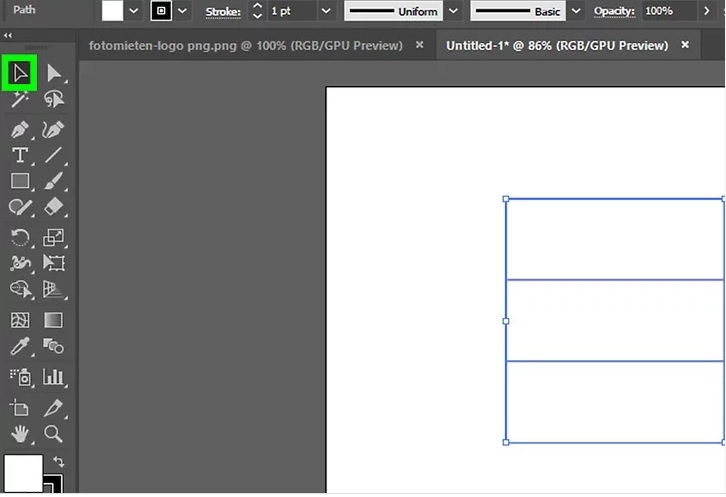Viewport: 726px width, 497px height.
Task: Select the Rotate tool
Action: (x=20, y=237)
